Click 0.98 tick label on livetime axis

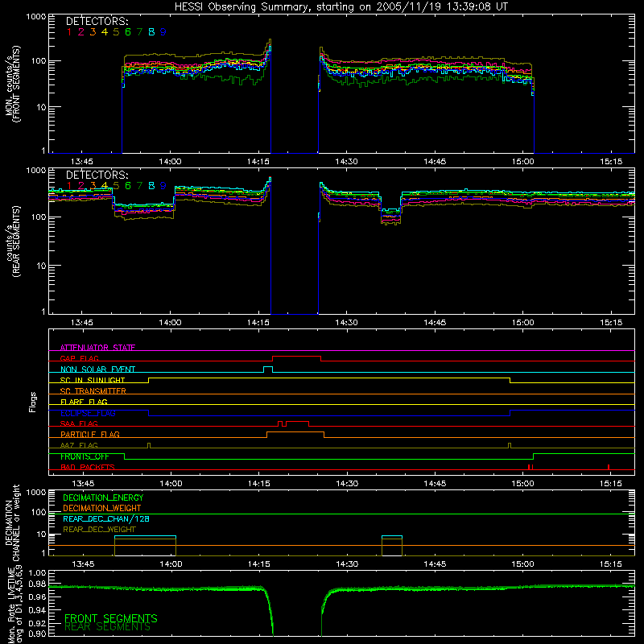37,583
